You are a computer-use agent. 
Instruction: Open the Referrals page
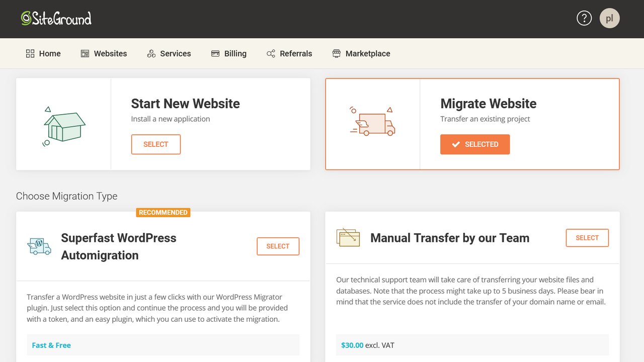(289, 53)
